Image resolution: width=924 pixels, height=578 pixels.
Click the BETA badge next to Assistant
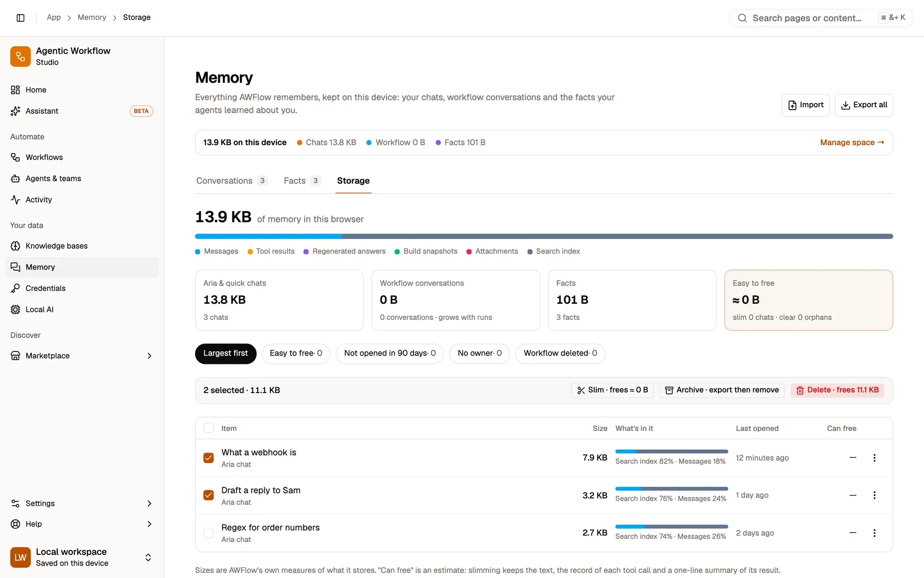(141, 111)
